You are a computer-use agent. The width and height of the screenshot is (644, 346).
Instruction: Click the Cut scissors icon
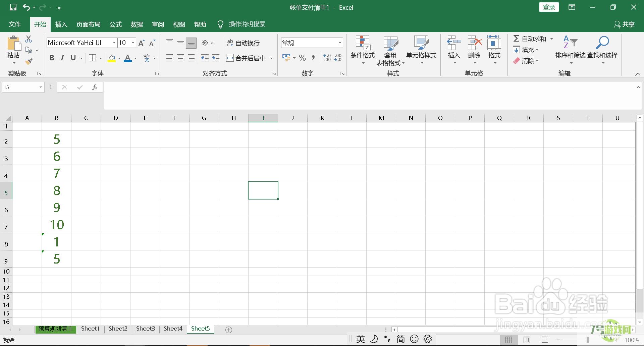point(29,39)
